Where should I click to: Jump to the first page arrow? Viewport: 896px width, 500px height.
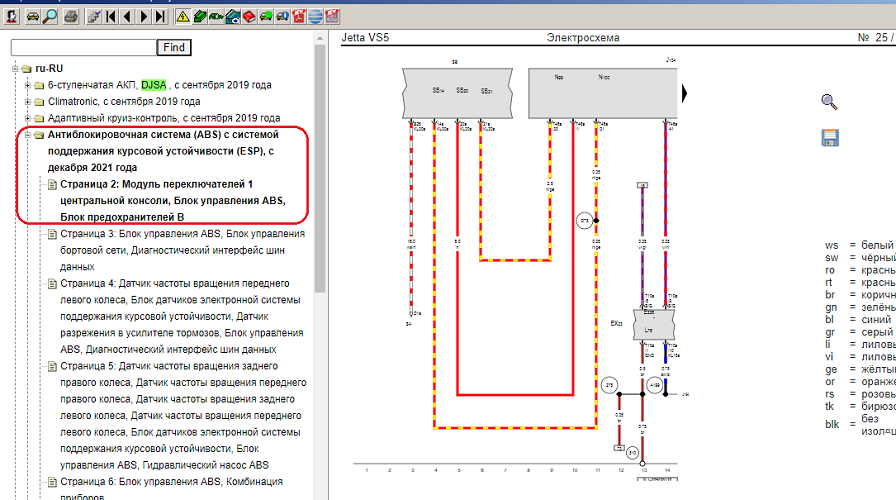pyautogui.click(x=111, y=17)
